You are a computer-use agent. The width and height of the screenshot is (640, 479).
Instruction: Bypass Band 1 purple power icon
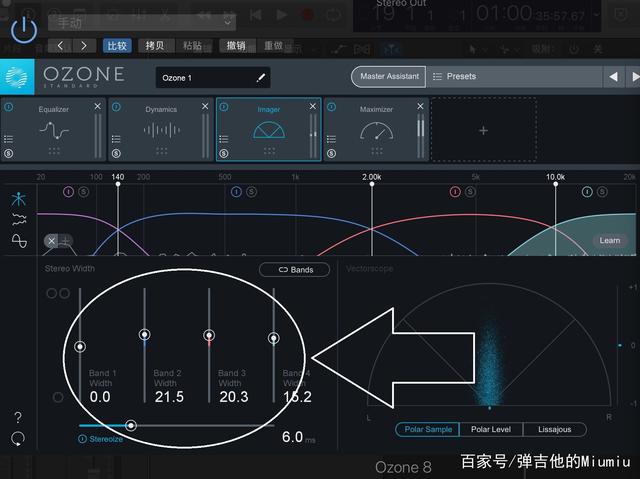(69, 192)
